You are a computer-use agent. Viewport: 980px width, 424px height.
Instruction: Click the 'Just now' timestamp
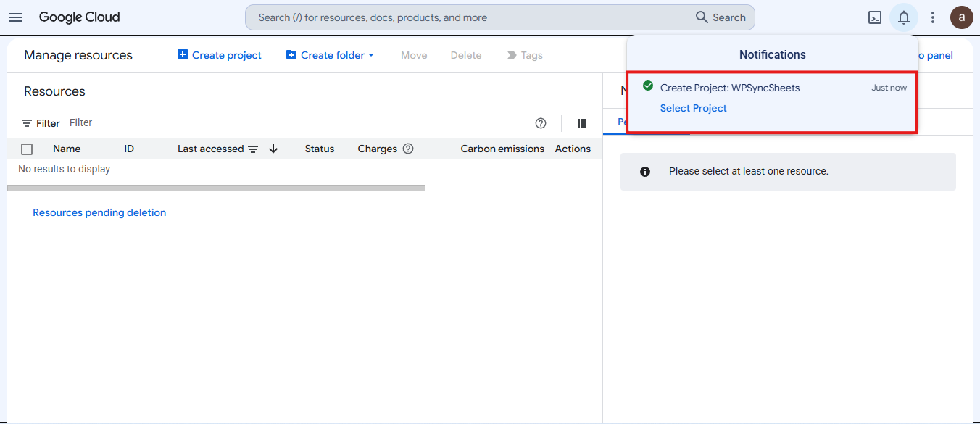[x=889, y=88]
